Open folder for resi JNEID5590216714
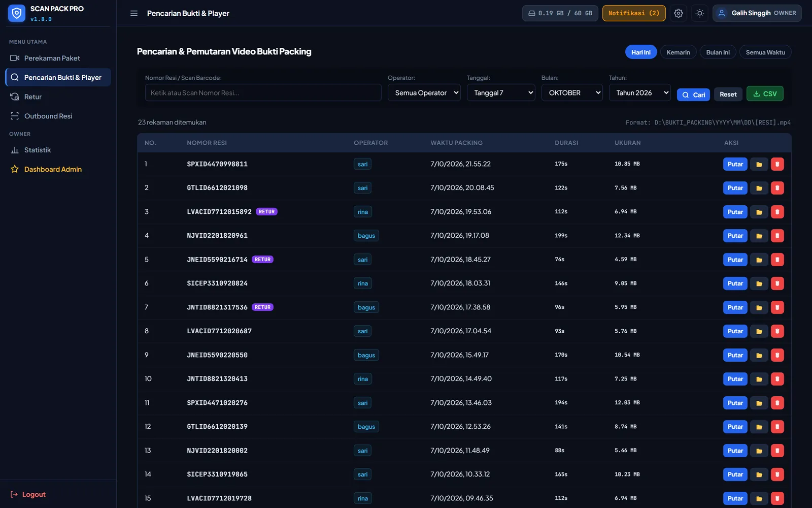The width and height of the screenshot is (812, 508). (x=759, y=260)
